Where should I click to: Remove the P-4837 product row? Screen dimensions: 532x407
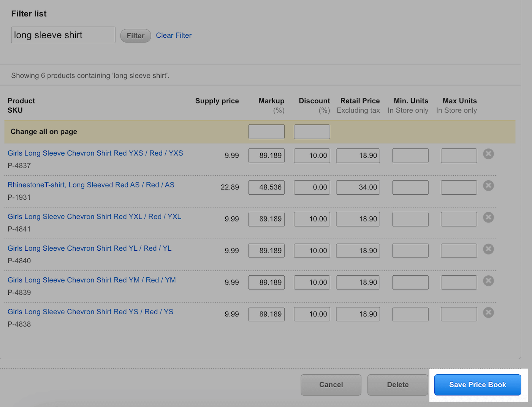[x=488, y=154]
